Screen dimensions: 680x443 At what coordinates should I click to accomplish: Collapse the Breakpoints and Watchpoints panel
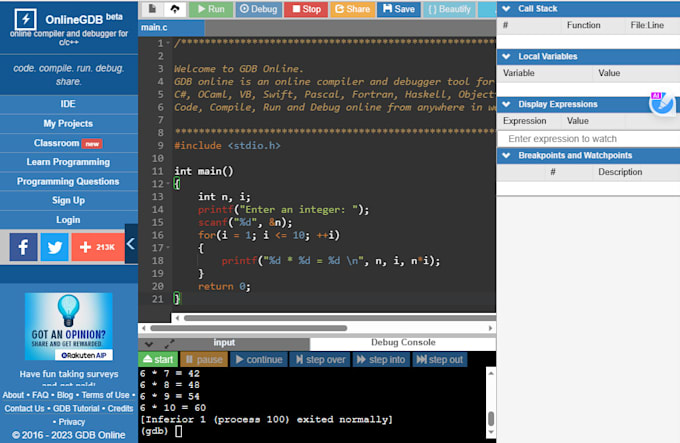coord(506,156)
